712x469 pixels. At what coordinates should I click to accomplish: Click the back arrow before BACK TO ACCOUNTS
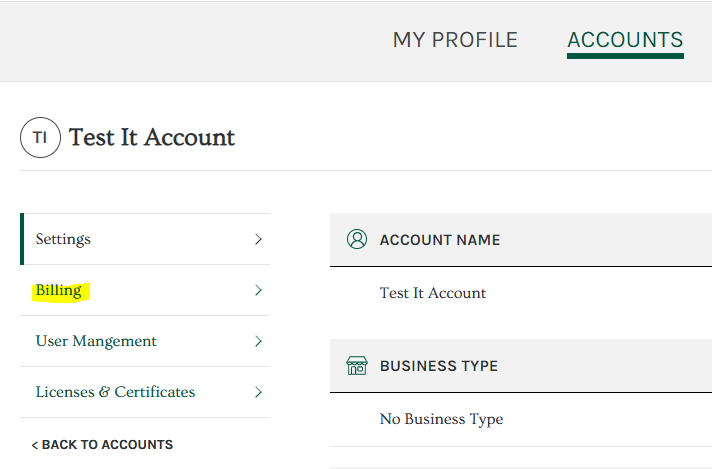[35, 445]
